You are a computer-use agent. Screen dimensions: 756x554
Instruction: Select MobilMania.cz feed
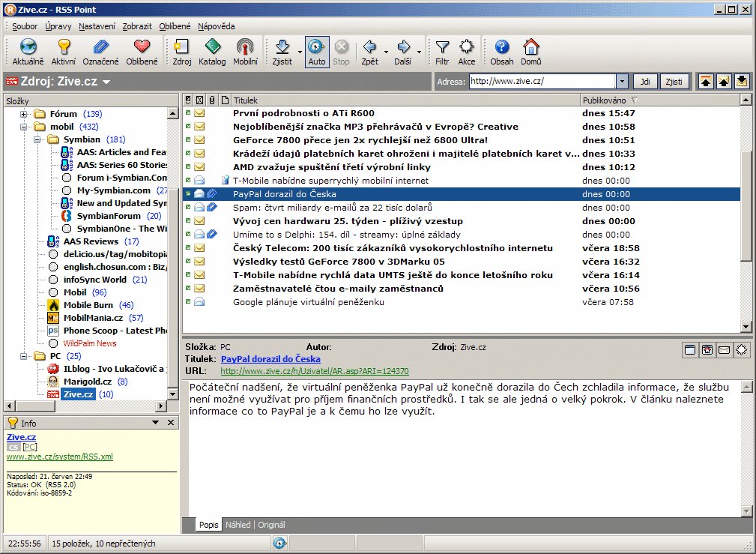[93, 318]
